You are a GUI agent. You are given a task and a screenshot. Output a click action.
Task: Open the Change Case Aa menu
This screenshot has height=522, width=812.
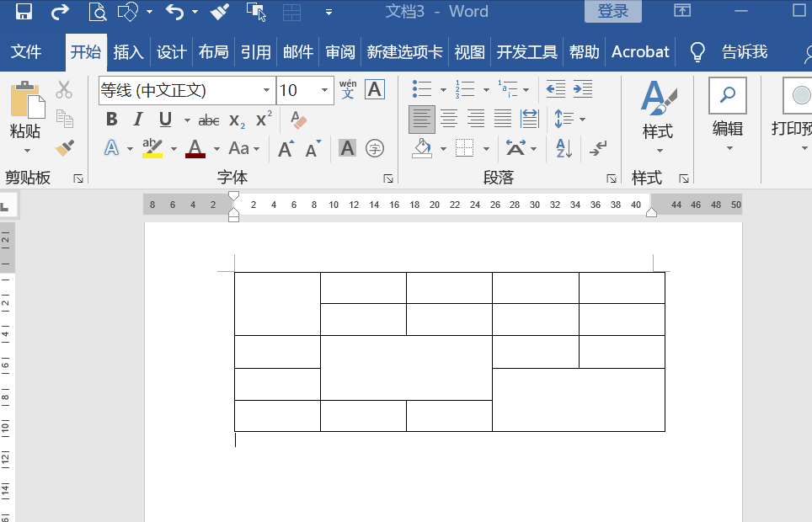pos(243,149)
